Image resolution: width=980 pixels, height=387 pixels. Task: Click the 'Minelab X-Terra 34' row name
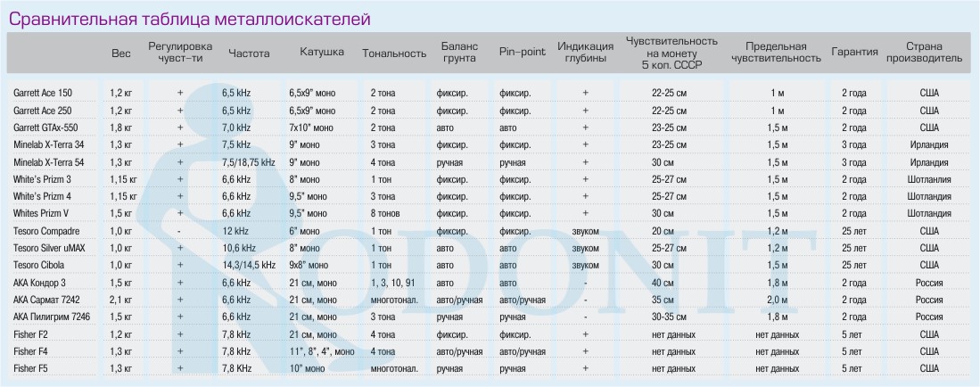tap(49, 145)
